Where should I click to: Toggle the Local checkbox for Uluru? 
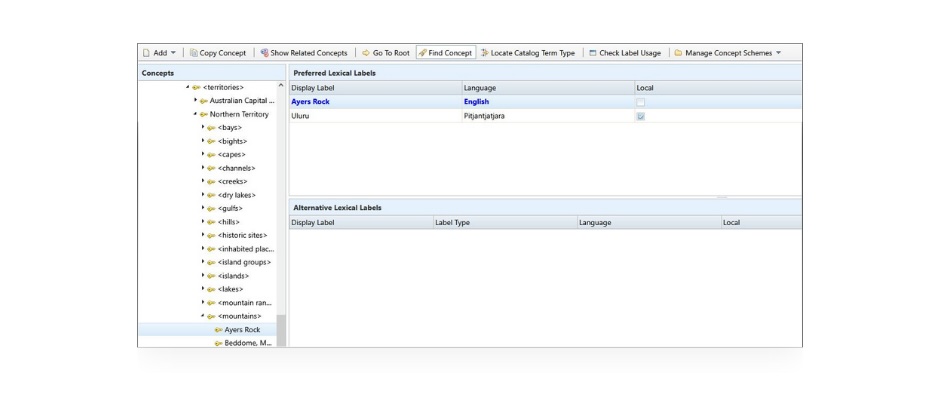(641, 116)
